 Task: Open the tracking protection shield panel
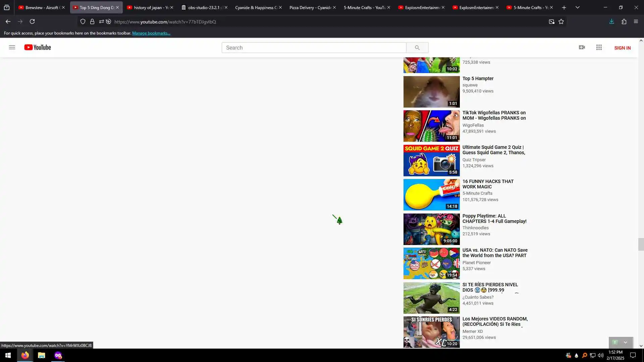click(83, 21)
